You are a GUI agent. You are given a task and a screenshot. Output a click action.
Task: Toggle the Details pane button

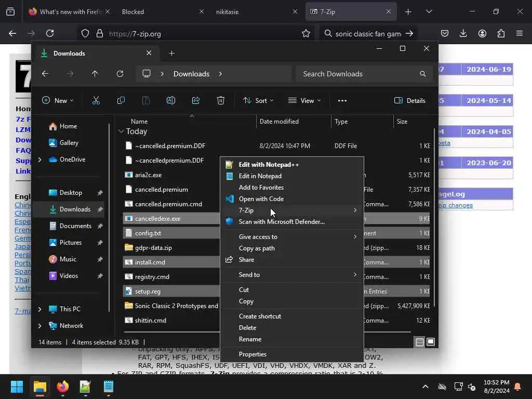click(x=410, y=100)
